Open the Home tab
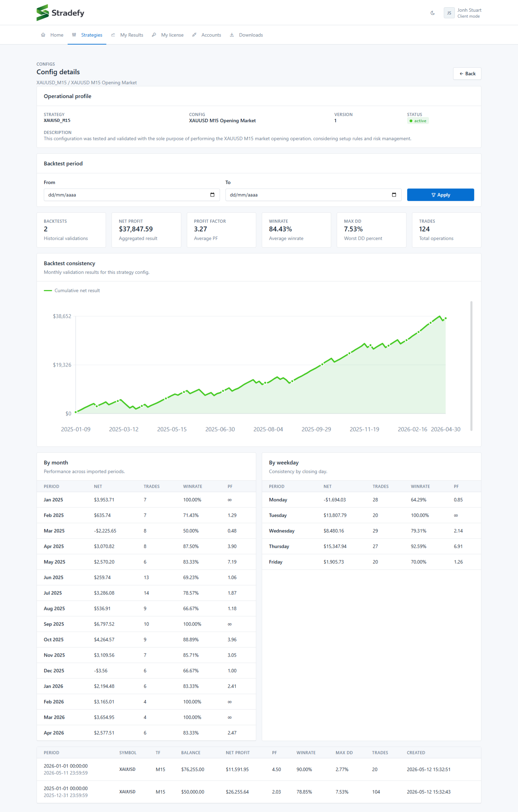518x812 pixels. point(52,35)
